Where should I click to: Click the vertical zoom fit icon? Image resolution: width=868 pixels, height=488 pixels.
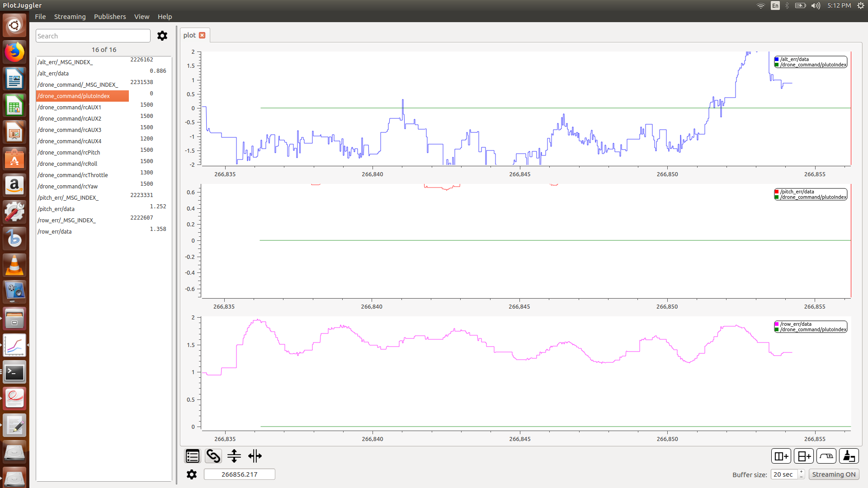pyautogui.click(x=234, y=456)
